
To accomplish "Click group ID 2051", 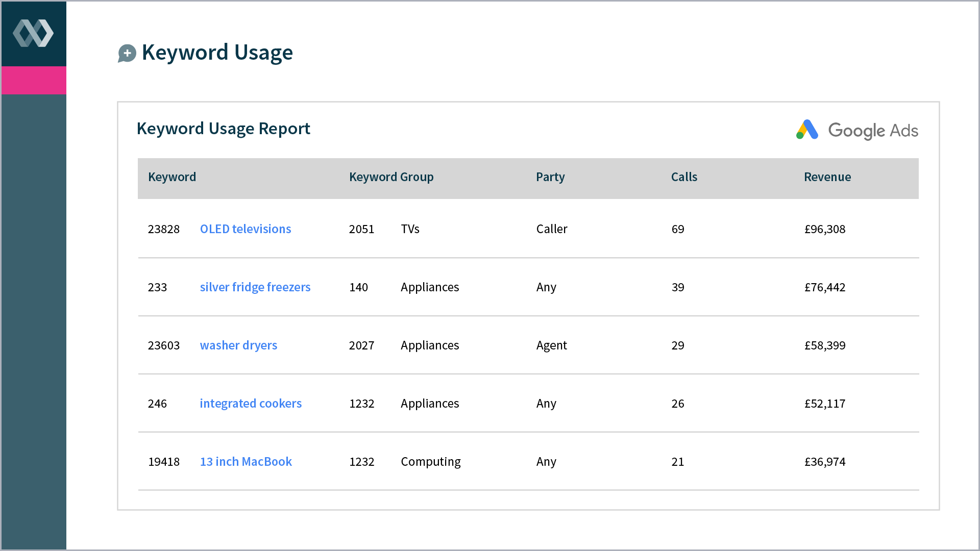I will click(x=361, y=229).
